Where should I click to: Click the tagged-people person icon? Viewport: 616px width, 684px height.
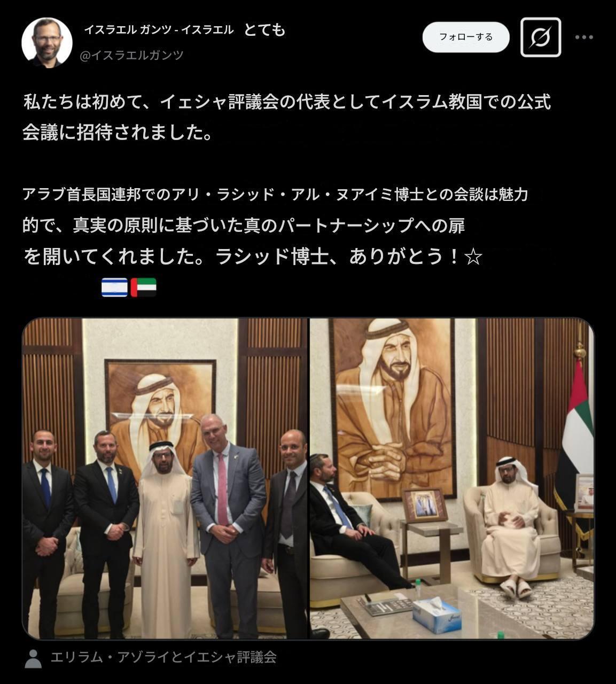point(33,658)
